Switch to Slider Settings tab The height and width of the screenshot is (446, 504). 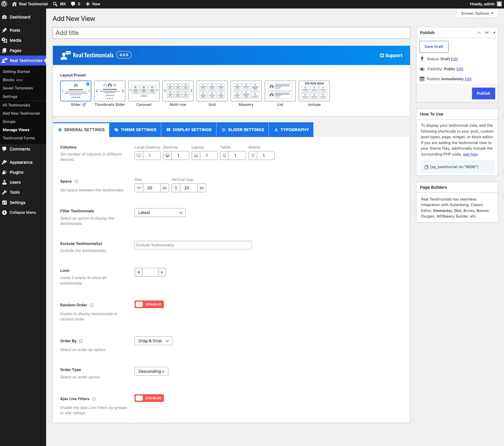point(243,130)
